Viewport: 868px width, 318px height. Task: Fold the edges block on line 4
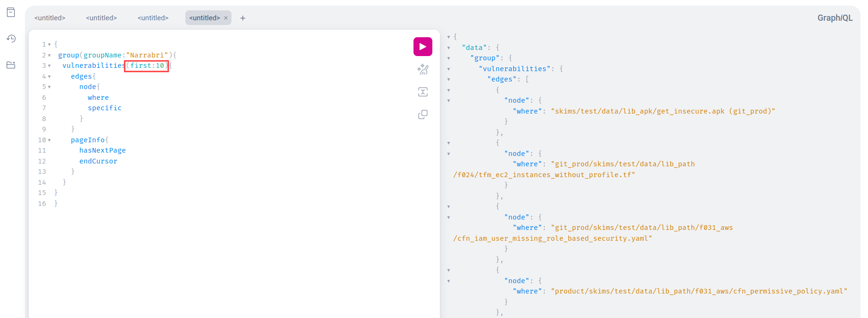(49, 77)
